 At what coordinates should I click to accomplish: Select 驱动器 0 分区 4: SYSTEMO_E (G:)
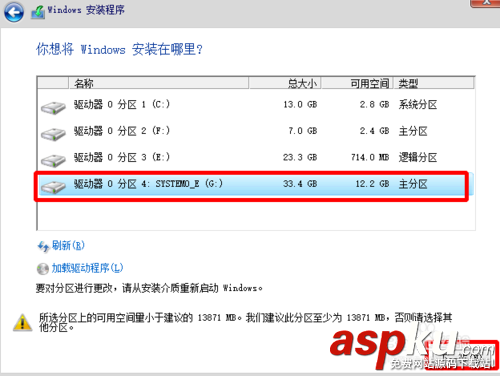pos(148,184)
